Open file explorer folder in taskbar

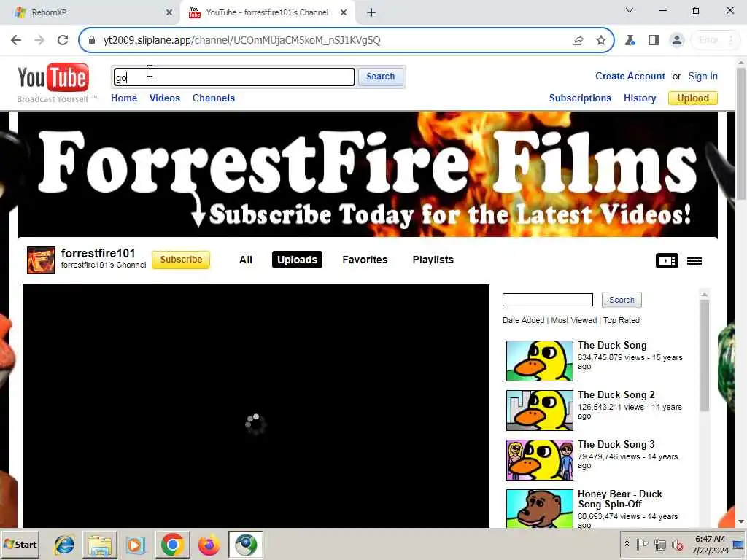pyautogui.click(x=100, y=544)
